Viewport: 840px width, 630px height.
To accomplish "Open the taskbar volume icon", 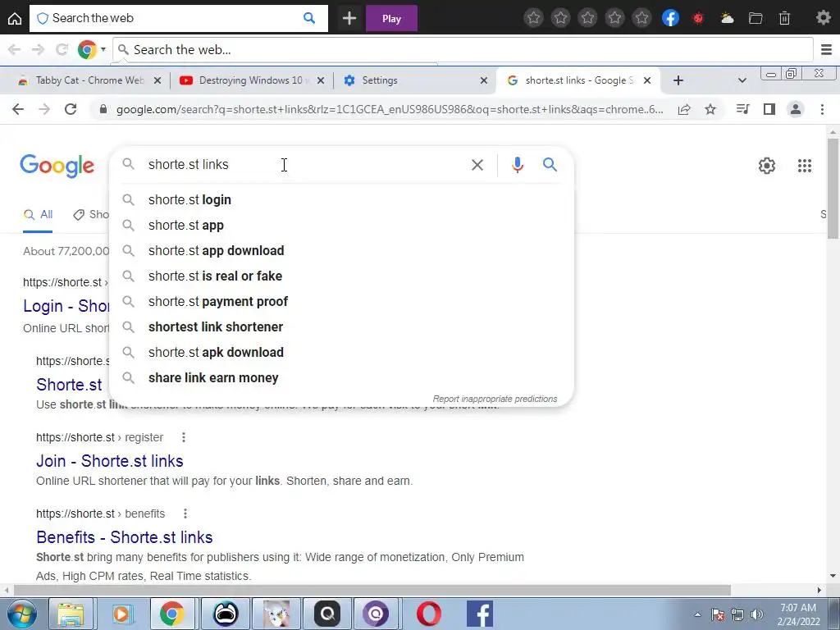I will 756,614.
